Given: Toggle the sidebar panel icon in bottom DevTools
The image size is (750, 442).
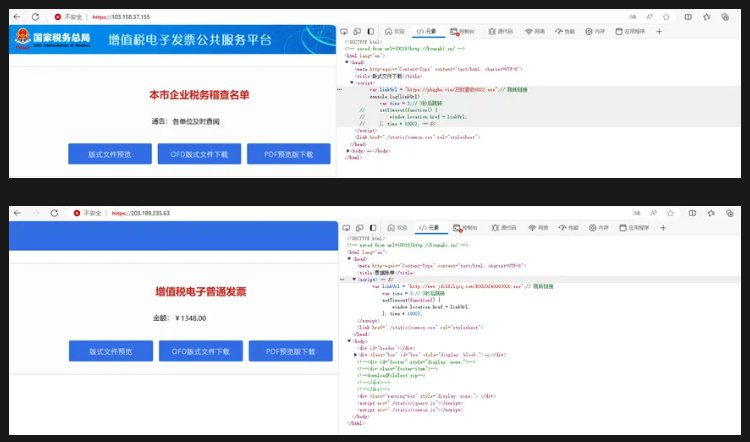Looking at the screenshot, I should coord(373,228).
